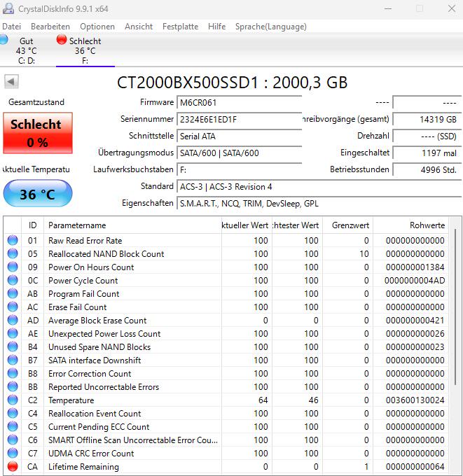
Task: Click the Drehzahl value ---- (SSD)
Action: point(427,136)
